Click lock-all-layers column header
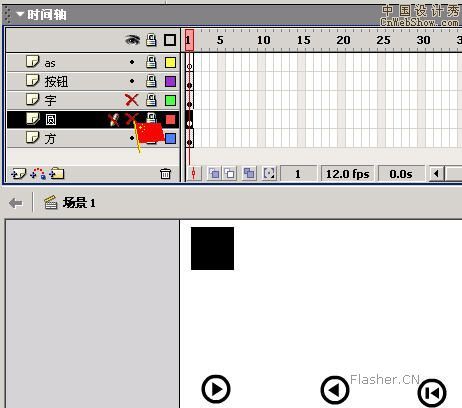462x408 pixels. coord(151,40)
